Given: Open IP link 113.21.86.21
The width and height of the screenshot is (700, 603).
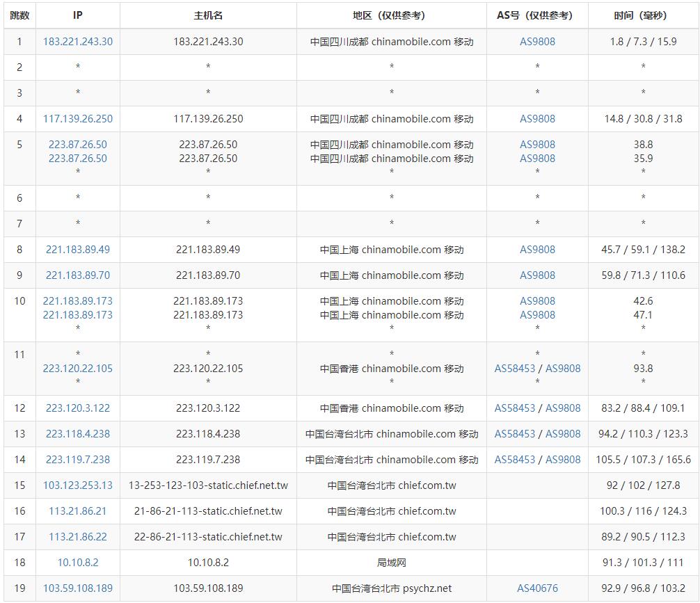Looking at the screenshot, I should pos(78,511).
